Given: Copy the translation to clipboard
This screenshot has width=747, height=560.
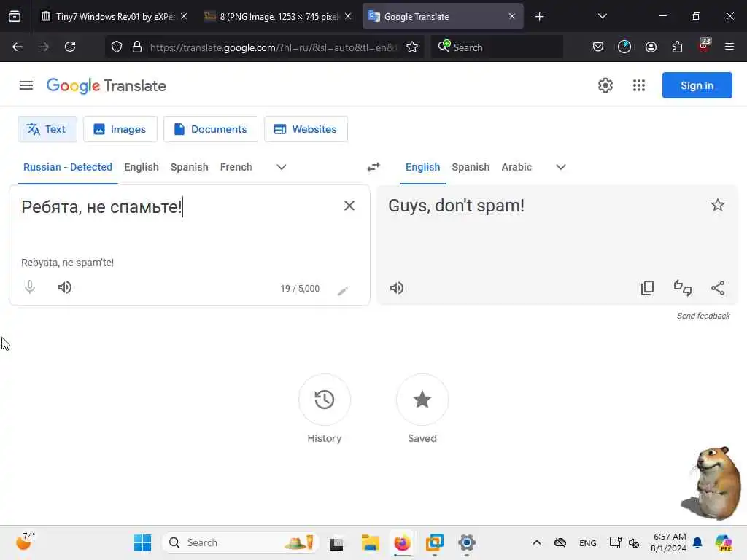Looking at the screenshot, I should 648,288.
